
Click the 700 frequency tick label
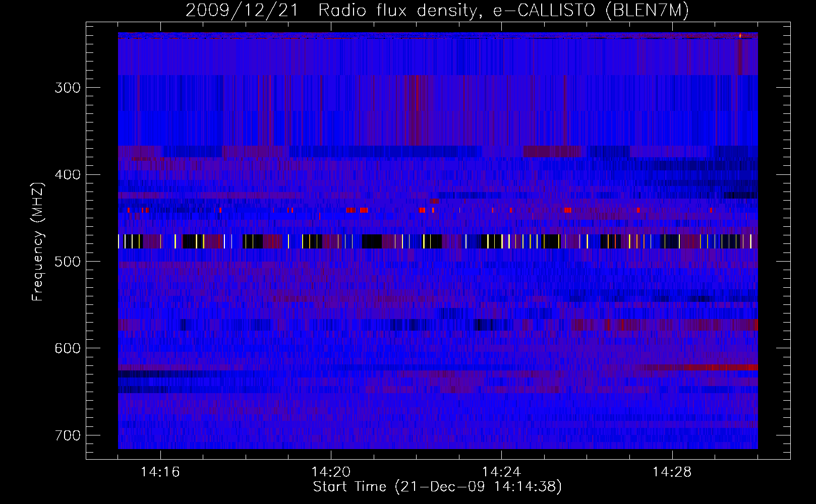point(68,435)
